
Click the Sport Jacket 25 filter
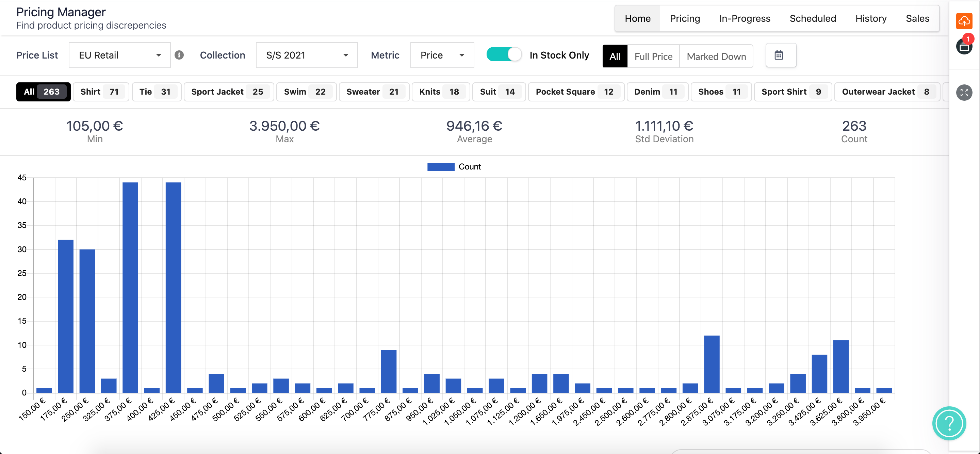pos(227,91)
